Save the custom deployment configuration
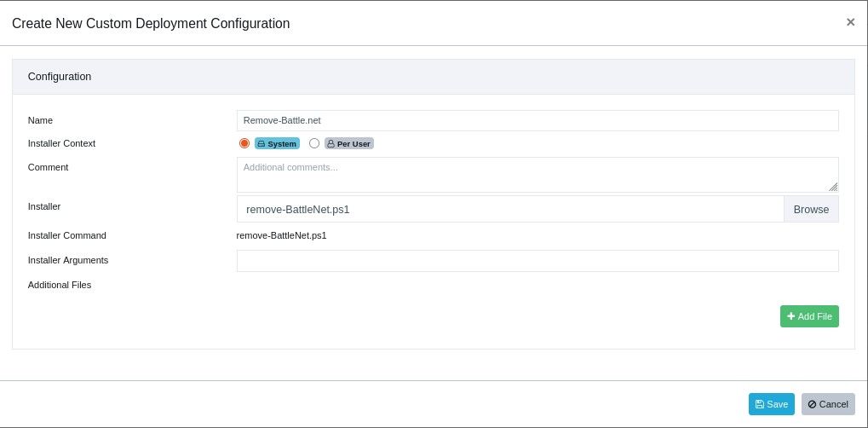Image resolution: width=868 pixels, height=428 pixels. click(772, 404)
